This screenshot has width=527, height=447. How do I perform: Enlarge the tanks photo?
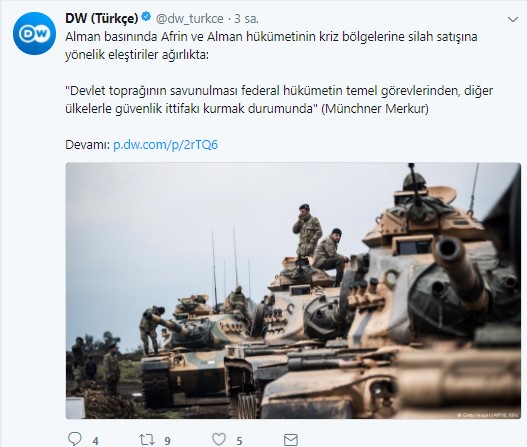pyautogui.click(x=293, y=291)
